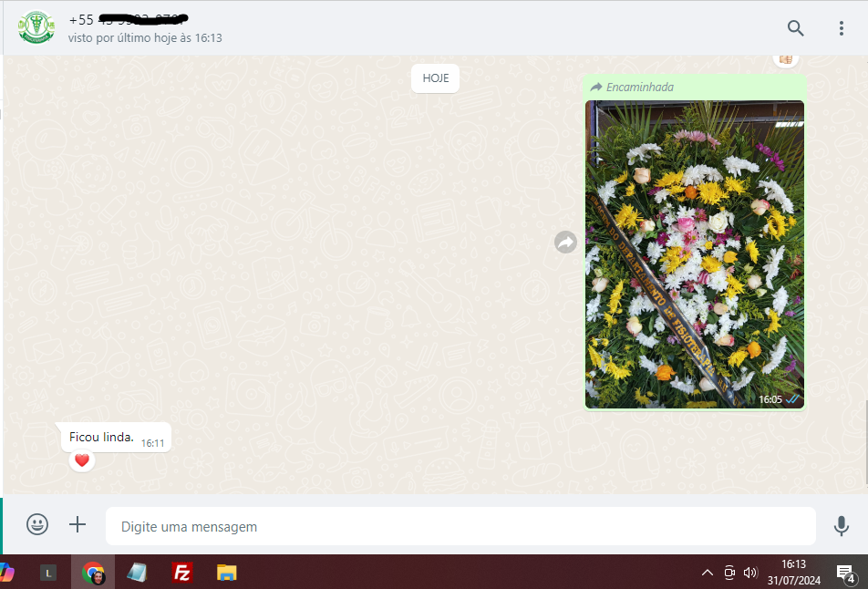Open FileZilla from the taskbar
The width and height of the screenshot is (868, 589).
182,573
